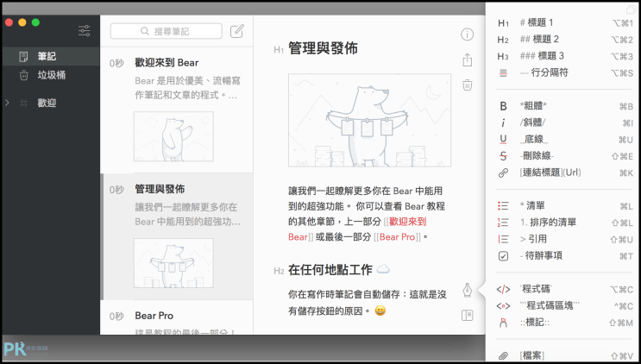Click thumbnail in 管理與發佈 list item
This screenshot has height=364, width=641.
(173, 263)
